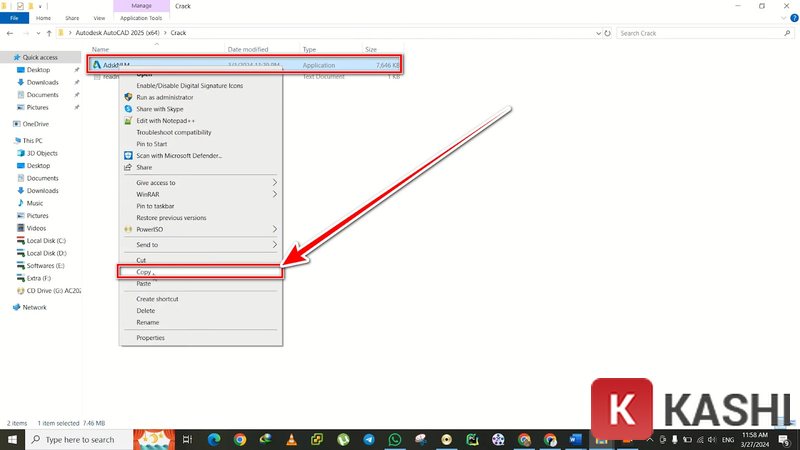This screenshot has height=450, width=800.
Task: Launch Microsoft Edge from taskbar
Action: tap(214, 439)
